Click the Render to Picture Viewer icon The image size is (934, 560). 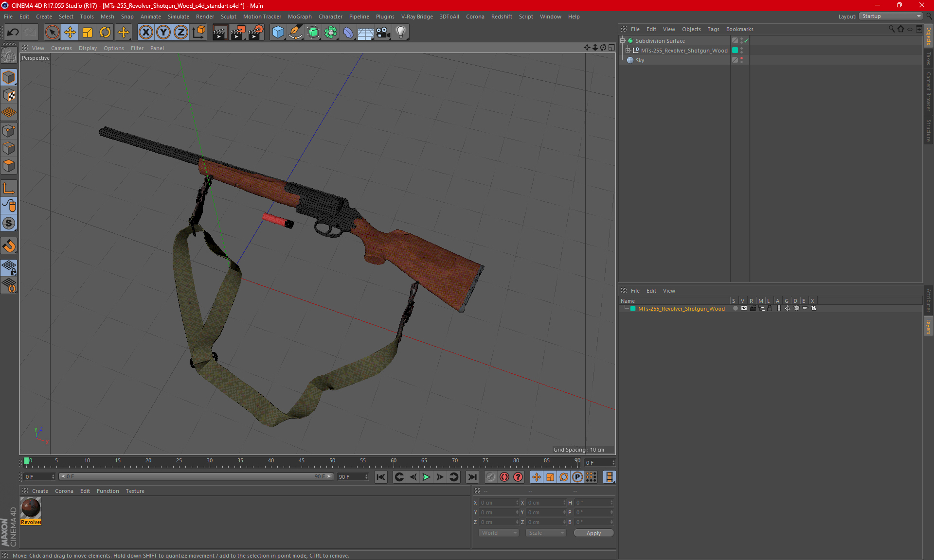[238, 33]
